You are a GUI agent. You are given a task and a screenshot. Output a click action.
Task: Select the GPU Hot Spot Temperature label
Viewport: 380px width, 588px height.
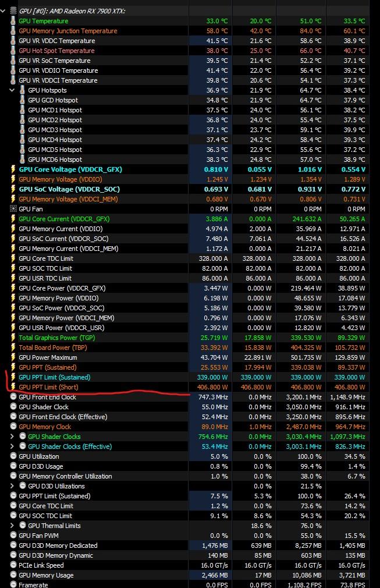pos(56,51)
